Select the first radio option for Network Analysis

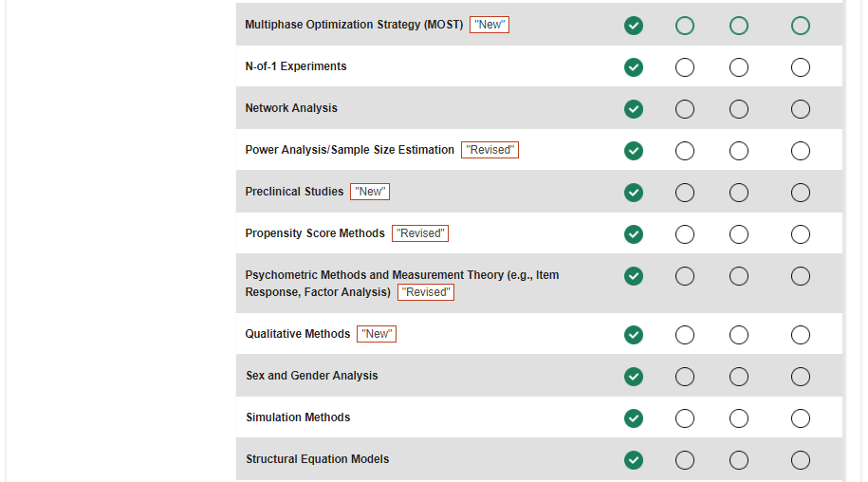pos(634,109)
